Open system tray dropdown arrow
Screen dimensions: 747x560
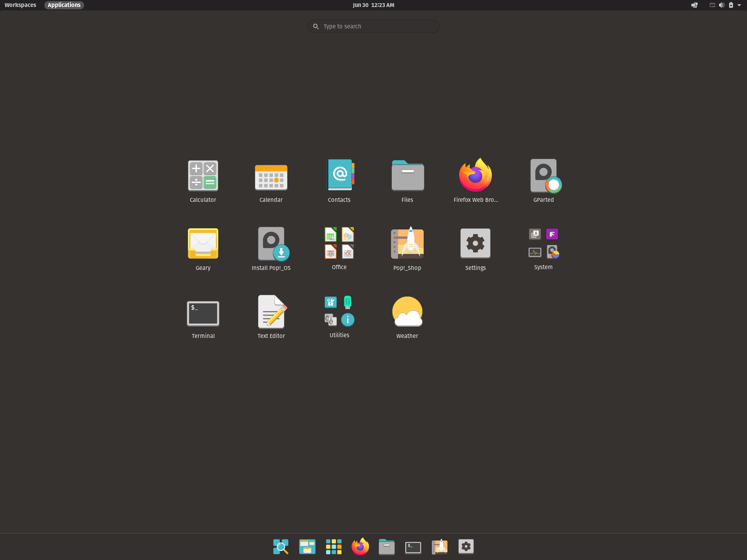point(739,5)
